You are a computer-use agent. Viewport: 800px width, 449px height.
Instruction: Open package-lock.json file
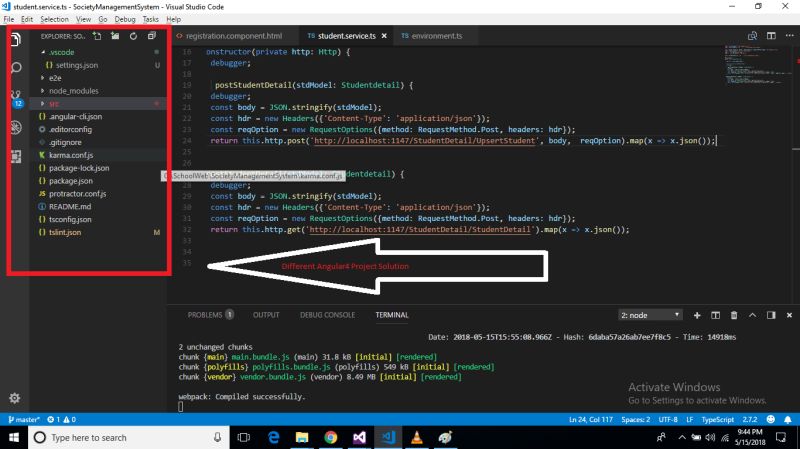79,168
